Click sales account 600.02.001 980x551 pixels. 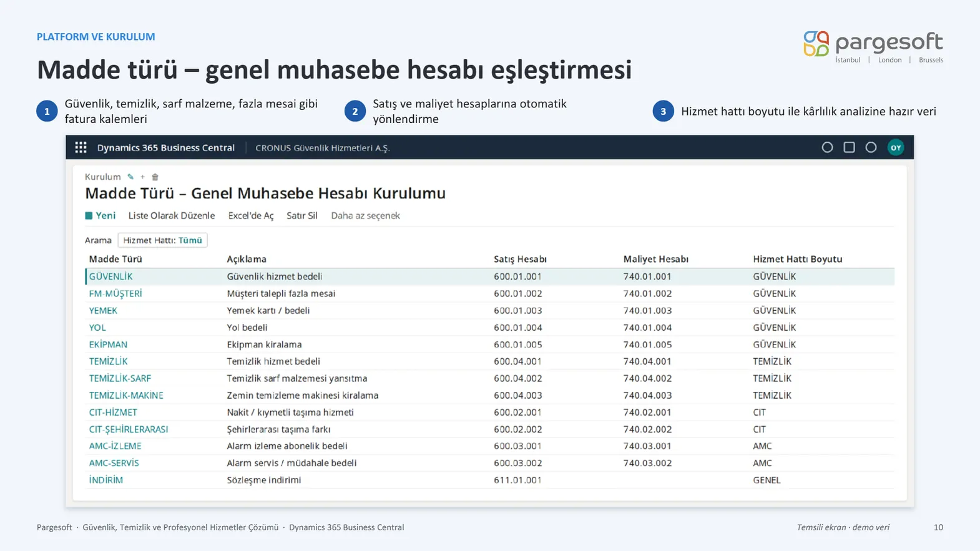tap(517, 412)
